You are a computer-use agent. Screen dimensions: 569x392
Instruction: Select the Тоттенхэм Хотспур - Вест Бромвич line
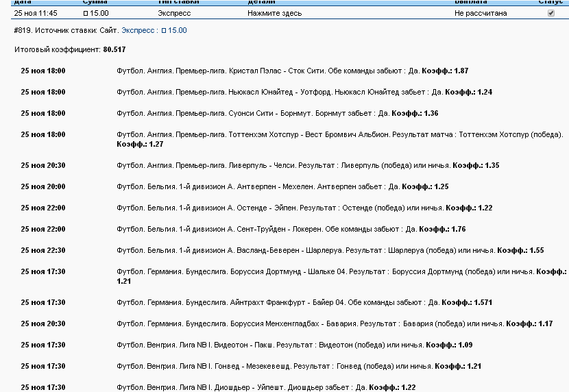point(339,139)
